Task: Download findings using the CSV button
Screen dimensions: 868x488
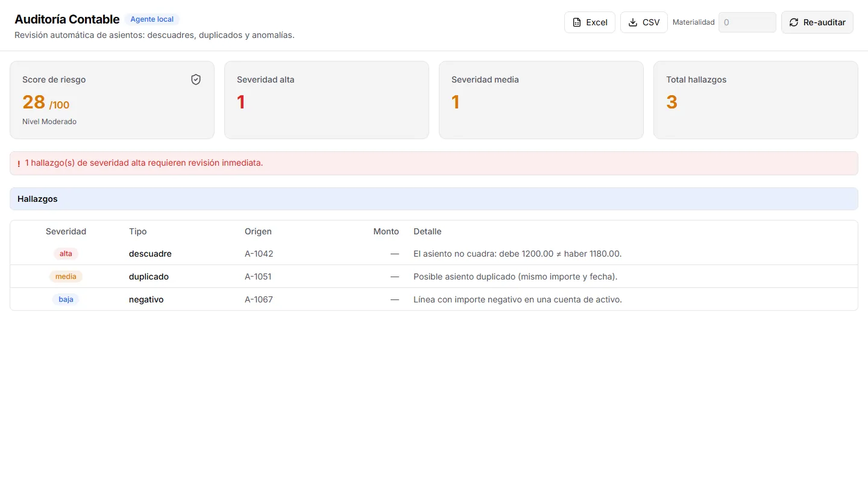Action: [644, 22]
